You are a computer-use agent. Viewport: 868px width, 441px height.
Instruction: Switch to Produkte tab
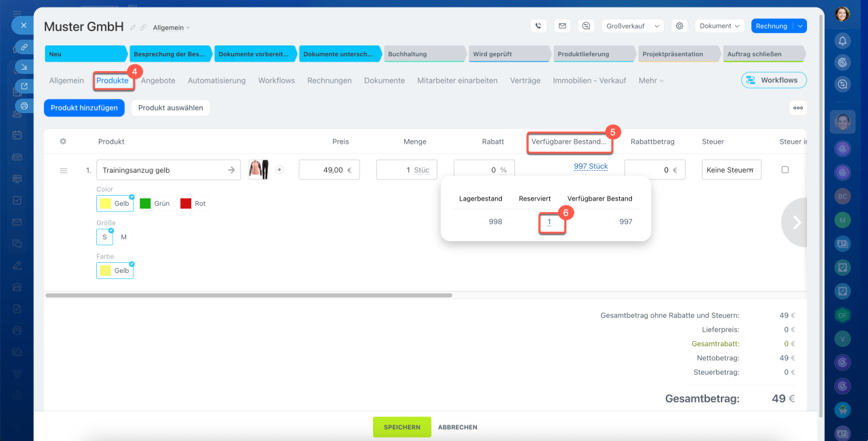[112, 81]
